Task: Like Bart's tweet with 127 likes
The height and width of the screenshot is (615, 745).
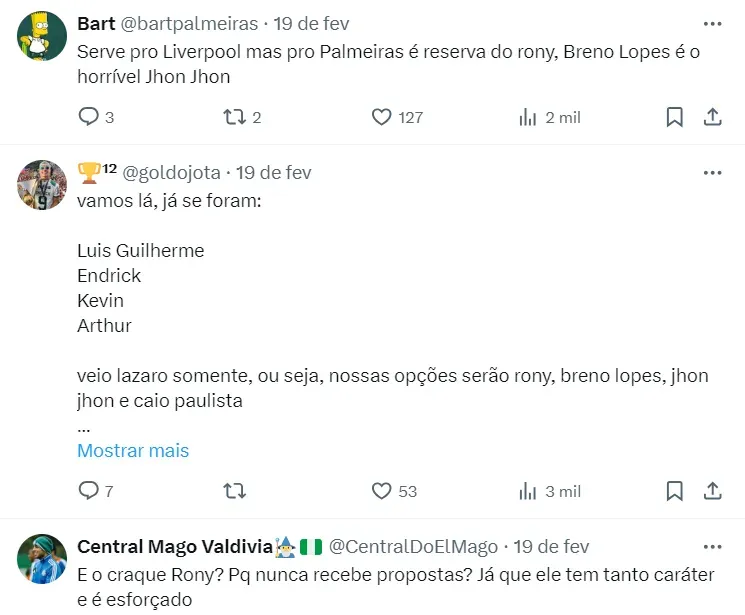Action: [381, 117]
